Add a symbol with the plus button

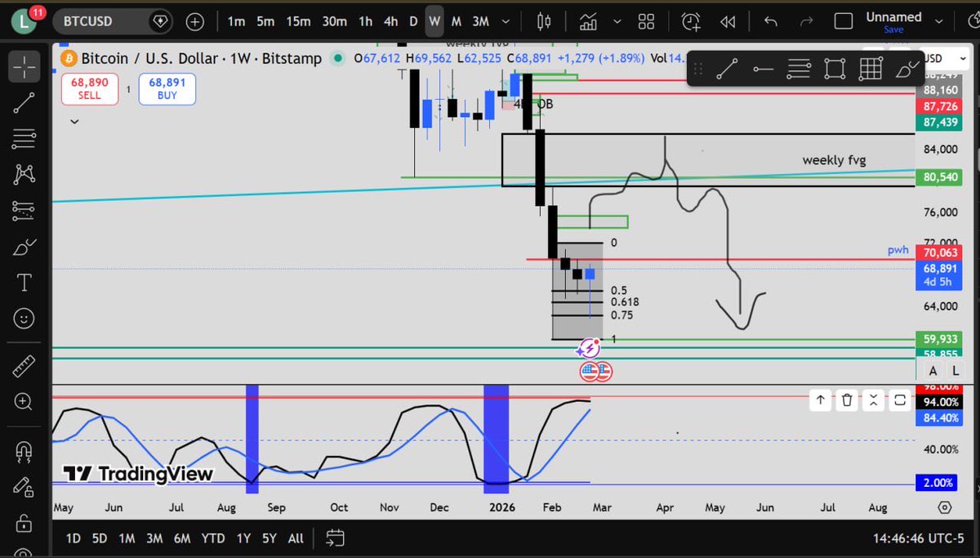(x=194, y=21)
